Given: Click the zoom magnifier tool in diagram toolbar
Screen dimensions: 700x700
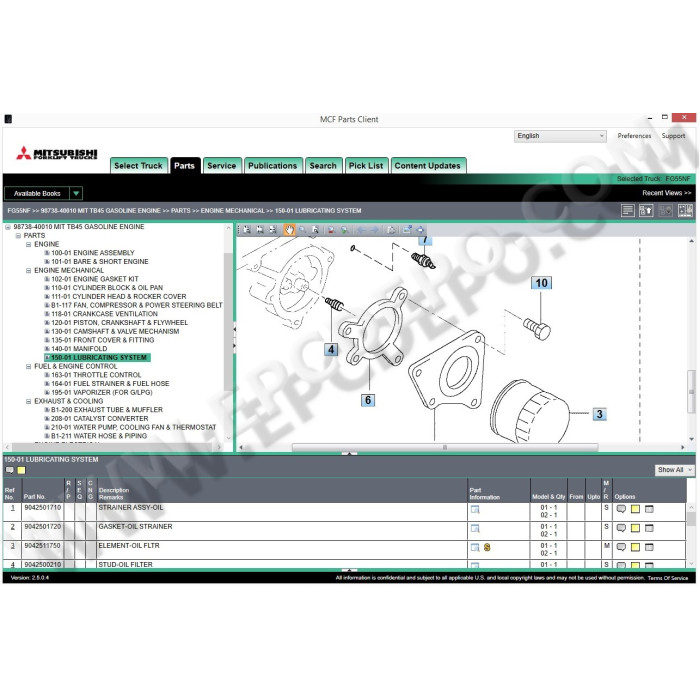Looking at the screenshot, I should [x=302, y=230].
